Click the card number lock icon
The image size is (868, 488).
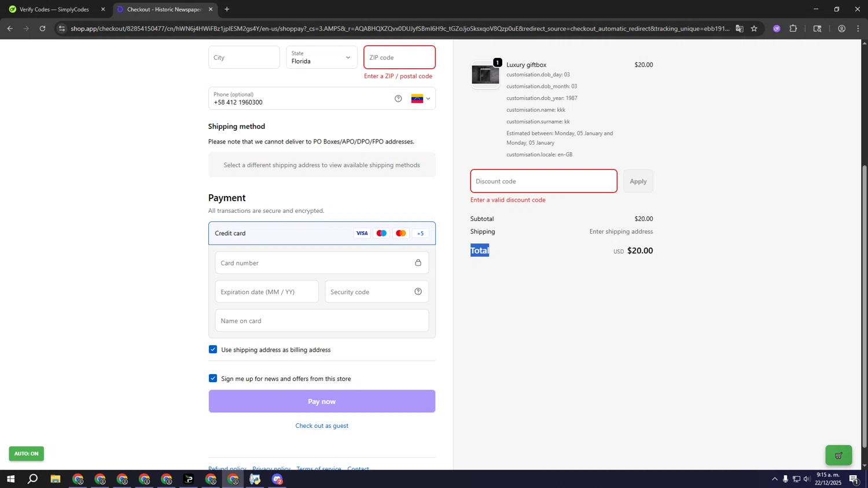click(x=418, y=263)
